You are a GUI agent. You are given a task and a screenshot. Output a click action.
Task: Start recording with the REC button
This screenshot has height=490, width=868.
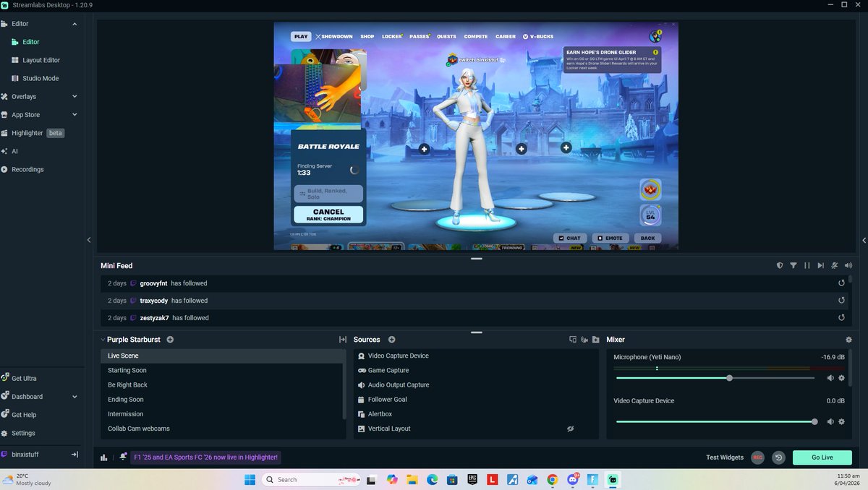(x=757, y=457)
